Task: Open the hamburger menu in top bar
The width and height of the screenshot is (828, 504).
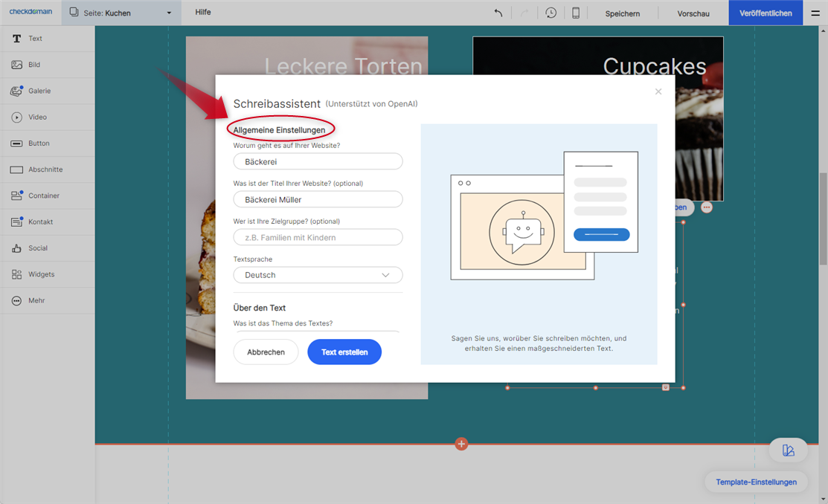Action: (x=816, y=13)
